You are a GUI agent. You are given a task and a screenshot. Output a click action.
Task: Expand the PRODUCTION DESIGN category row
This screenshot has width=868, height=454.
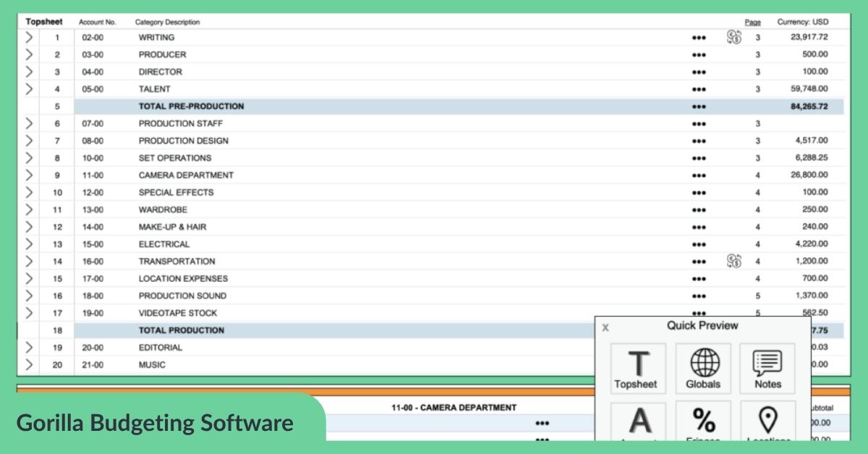29,141
